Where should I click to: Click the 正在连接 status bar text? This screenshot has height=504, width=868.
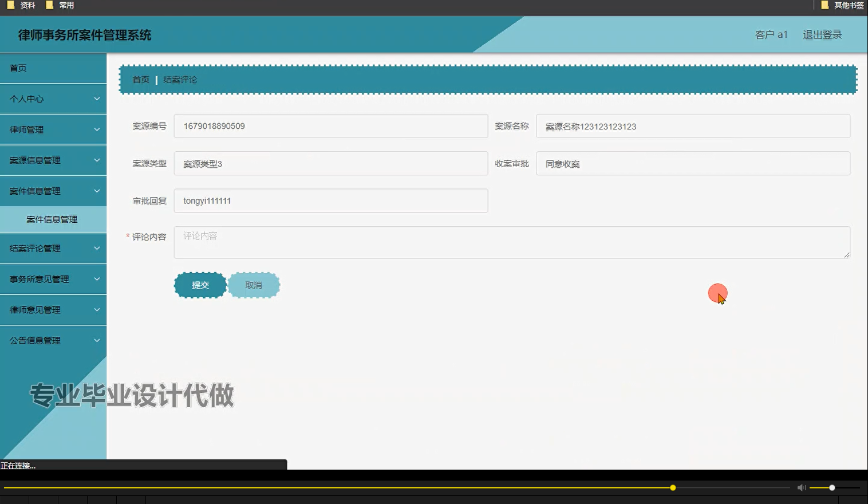click(x=18, y=466)
